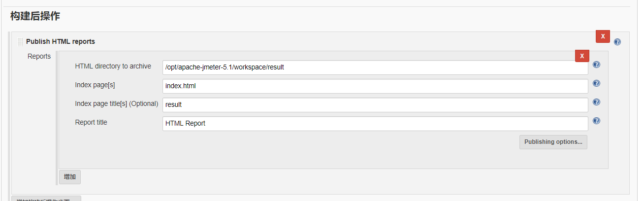Click the Index page title[s] input field
Image resolution: width=644 pixels, height=201 pixels.
pos(375,105)
